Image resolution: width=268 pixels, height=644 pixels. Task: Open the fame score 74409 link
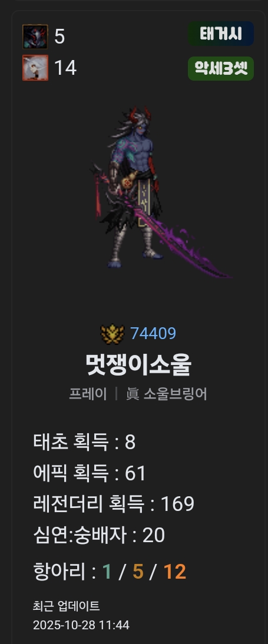(153, 334)
